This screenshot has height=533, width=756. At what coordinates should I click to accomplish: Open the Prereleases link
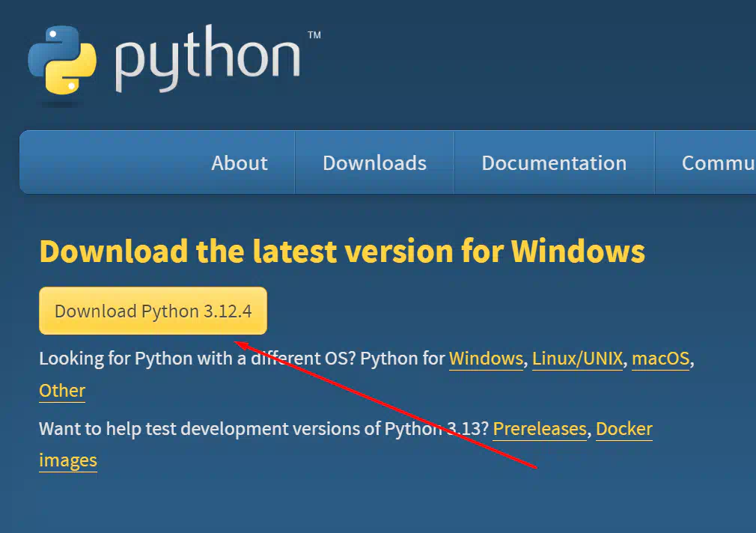540,428
